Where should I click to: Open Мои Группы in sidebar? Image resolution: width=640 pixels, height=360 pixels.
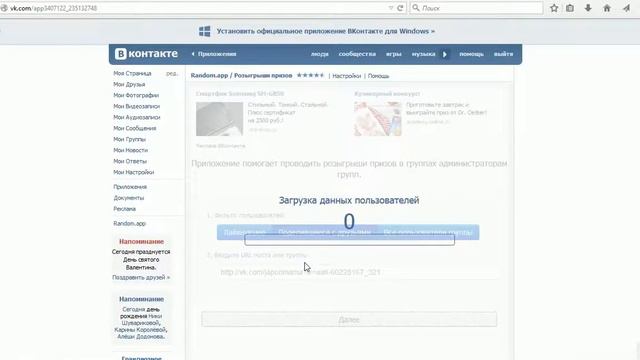point(129,140)
